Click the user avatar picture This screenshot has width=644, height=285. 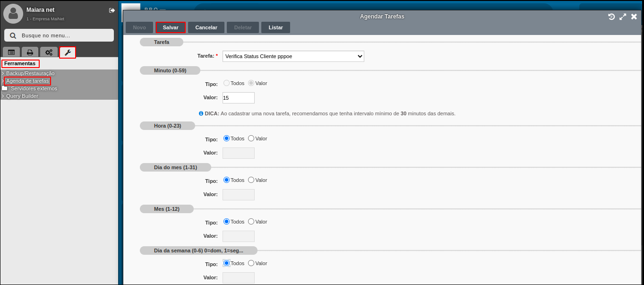click(13, 14)
